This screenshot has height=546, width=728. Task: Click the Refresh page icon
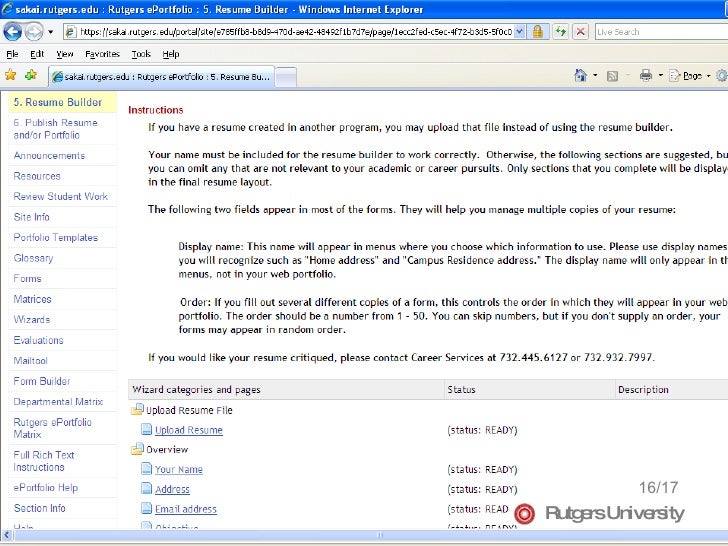click(x=560, y=32)
